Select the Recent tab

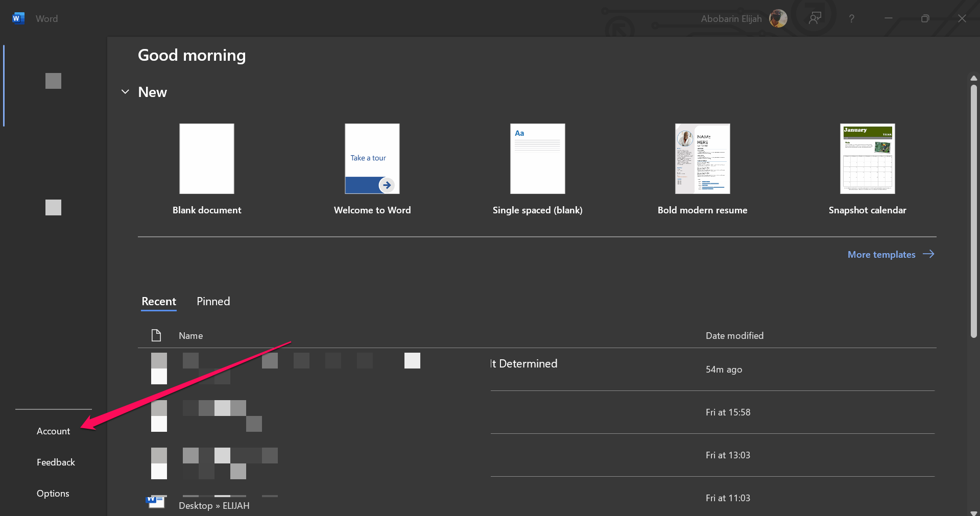(x=159, y=301)
